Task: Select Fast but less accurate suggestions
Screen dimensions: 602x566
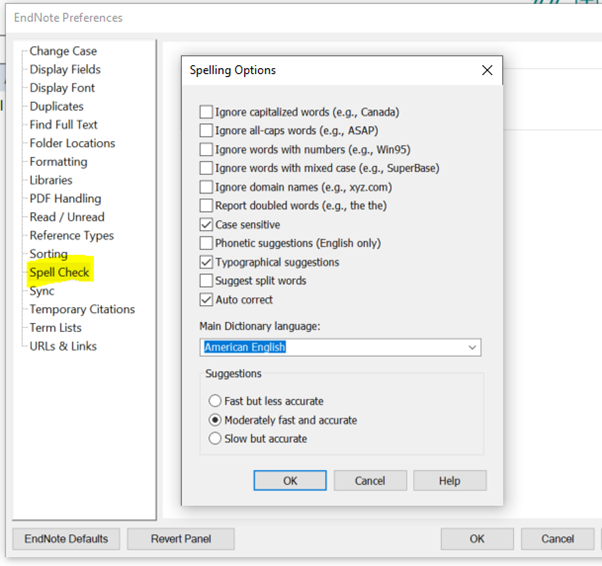Action: click(215, 401)
